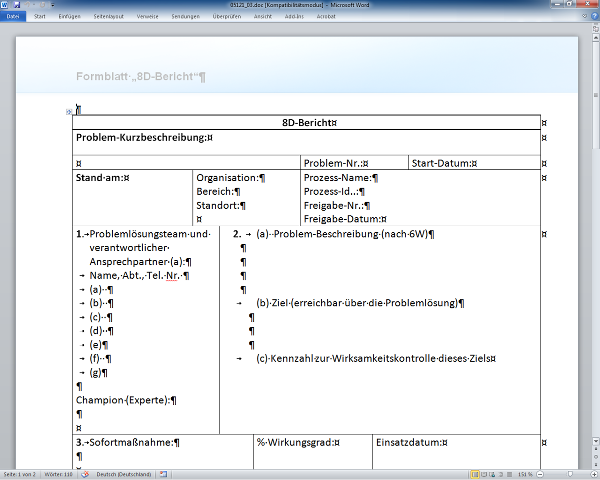Image resolution: width=600 pixels, height=480 pixels.
Task: Click Deutsch (Deutschland) language indicator
Action: tap(124, 474)
